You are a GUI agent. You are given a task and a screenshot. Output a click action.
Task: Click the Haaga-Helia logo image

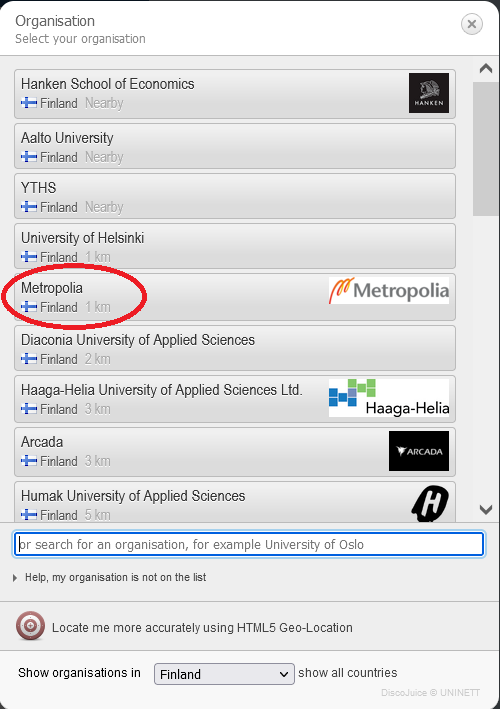[x=389, y=398]
